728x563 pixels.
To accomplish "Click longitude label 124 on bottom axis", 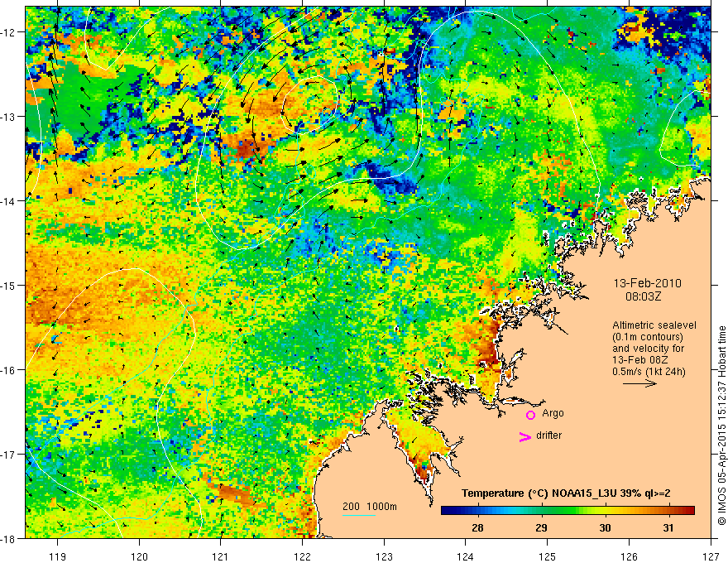I will coord(466,556).
